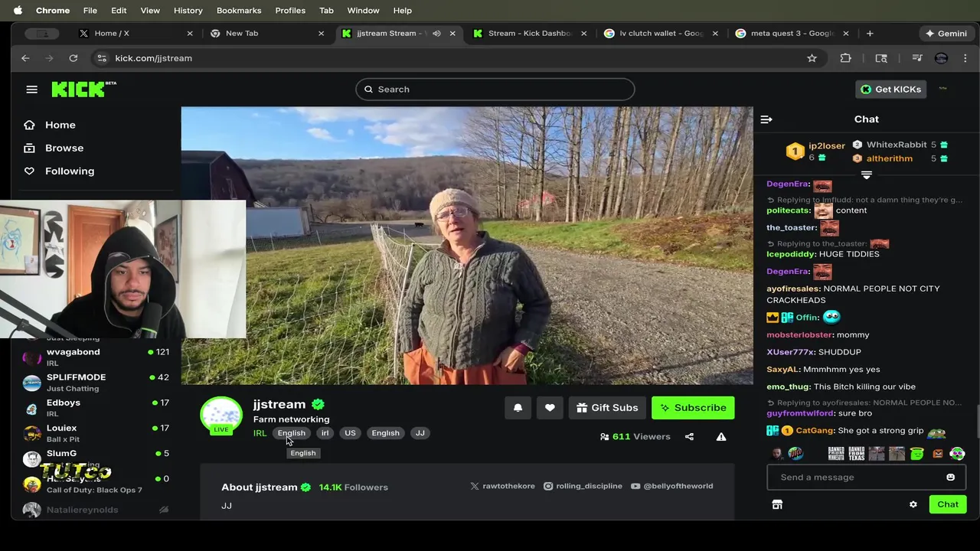980x551 pixels.
Task: Open SPLIFFMODE channel in sidebar
Action: 96,382
